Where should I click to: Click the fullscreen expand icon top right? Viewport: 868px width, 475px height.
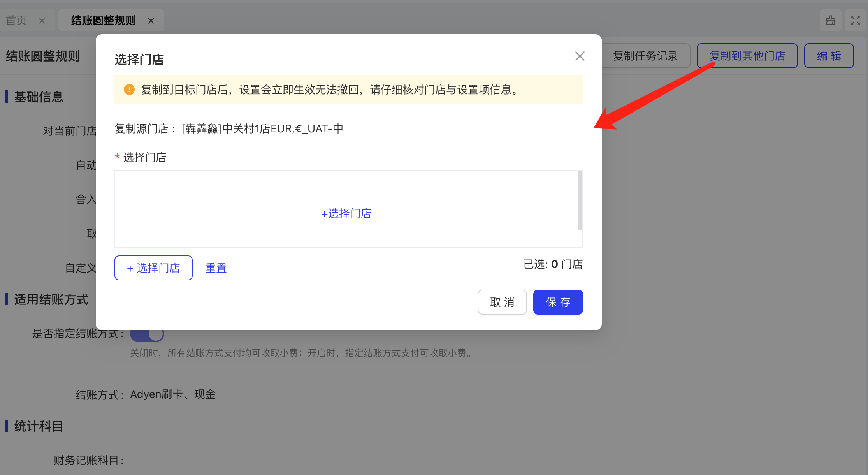855,20
